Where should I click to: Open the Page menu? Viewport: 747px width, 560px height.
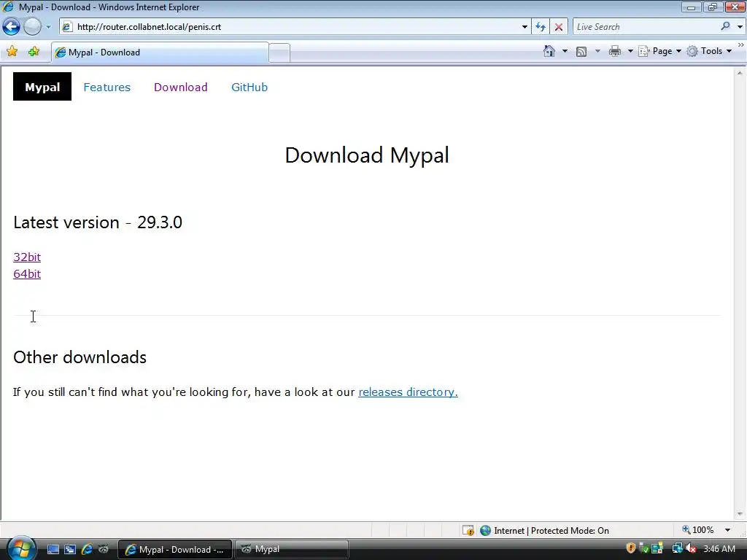tap(659, 51)
